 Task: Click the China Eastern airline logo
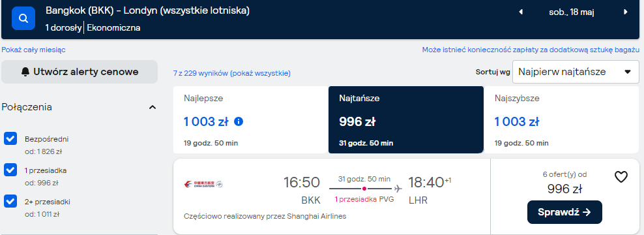[203, 184]
